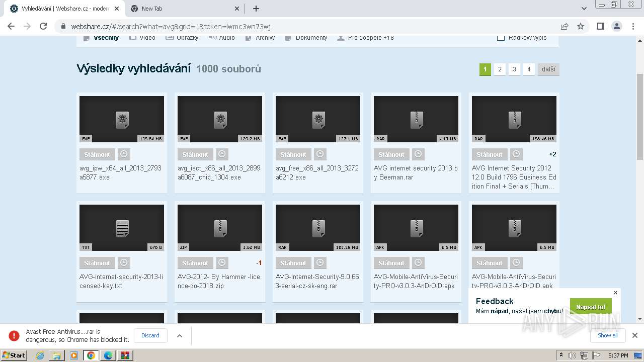Open the Chrome profile avatar icon
Image resolution: width=644 pixels, height=362 pixels.
[616, 26]
